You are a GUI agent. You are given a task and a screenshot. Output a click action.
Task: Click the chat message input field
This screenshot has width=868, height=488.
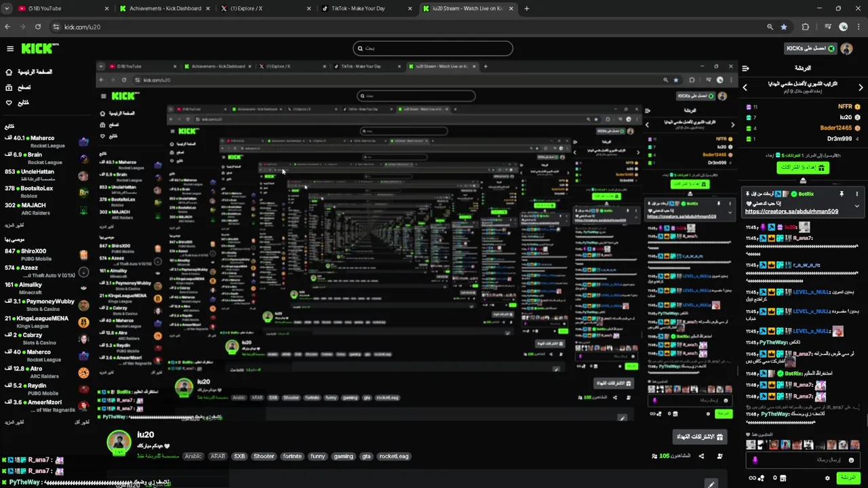[x=803, y=460]
